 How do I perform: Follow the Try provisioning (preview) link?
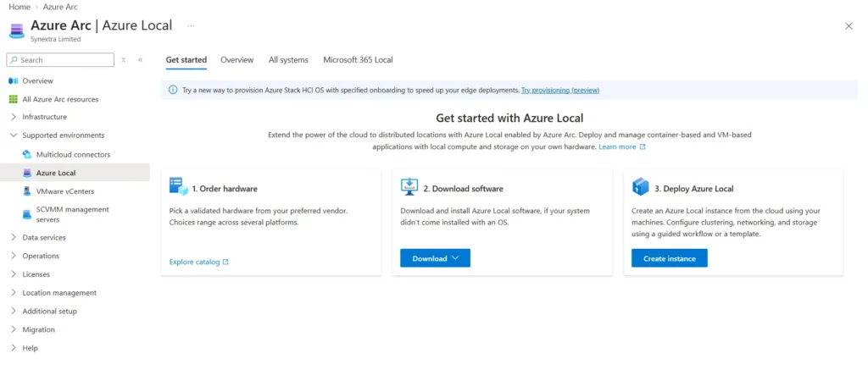(x=560, y=90)
